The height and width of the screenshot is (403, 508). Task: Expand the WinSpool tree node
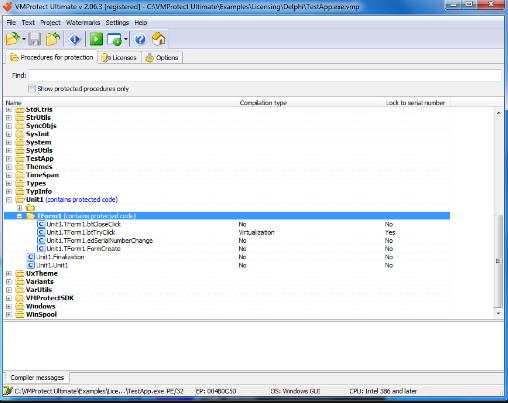(x=9, y=314)
